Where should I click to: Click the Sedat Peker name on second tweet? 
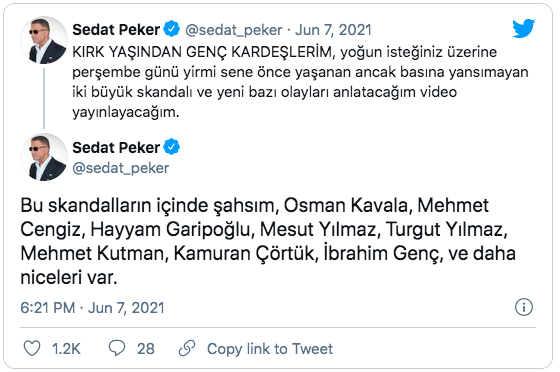(116, 147)
